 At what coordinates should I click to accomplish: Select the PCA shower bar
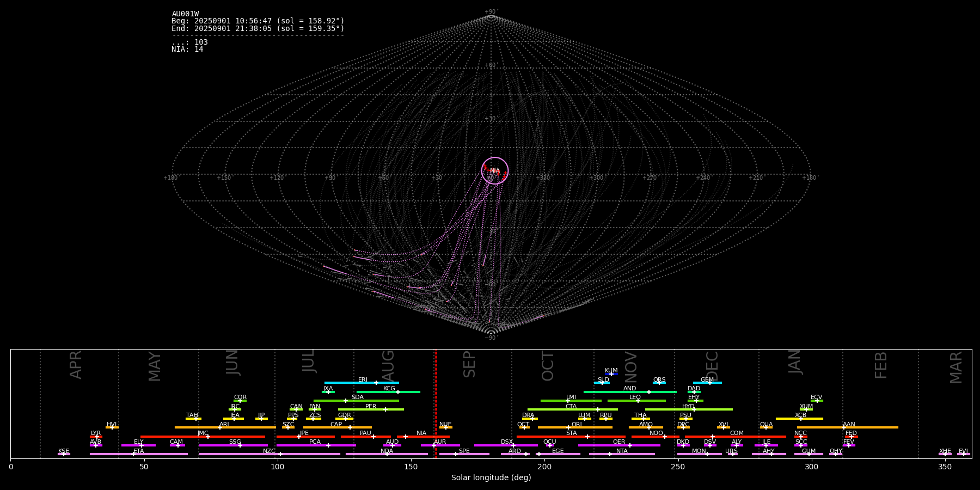point(316,445)
